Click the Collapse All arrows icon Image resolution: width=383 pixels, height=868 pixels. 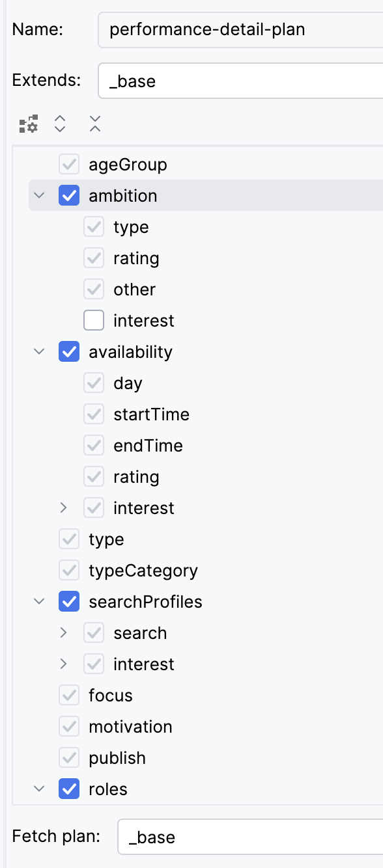[x=95, y=124]
